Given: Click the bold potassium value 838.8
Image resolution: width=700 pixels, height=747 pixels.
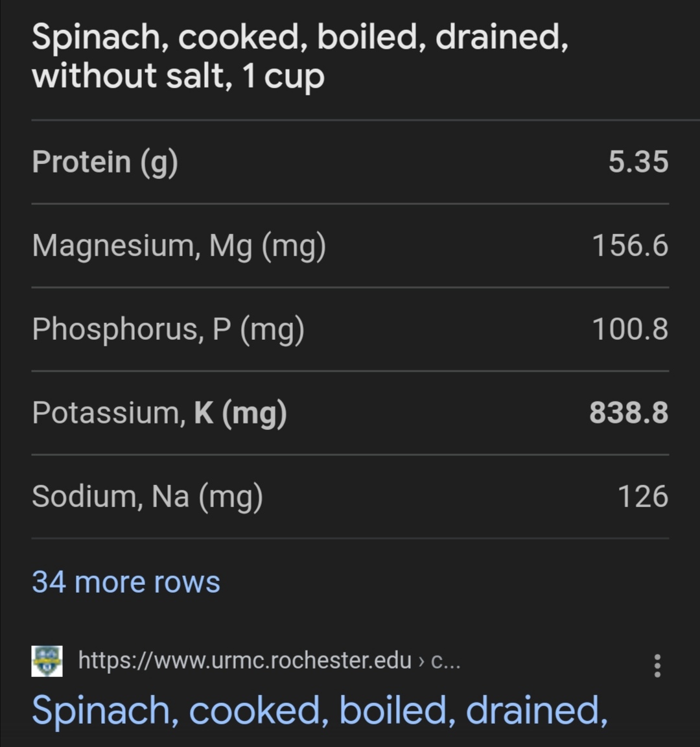Looking at the screenshot, I should (x=629, y=412).
